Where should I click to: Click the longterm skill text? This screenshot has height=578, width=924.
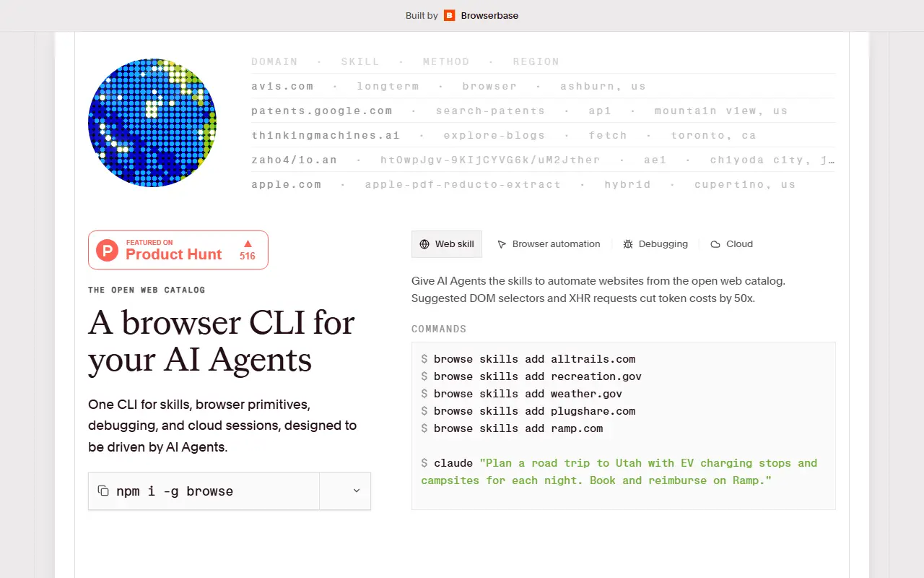388,86
